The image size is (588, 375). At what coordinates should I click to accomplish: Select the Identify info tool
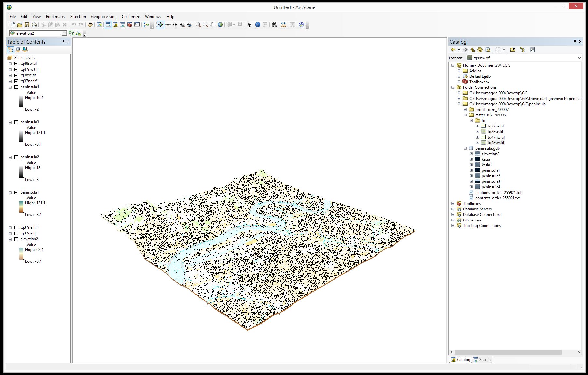[x=258, y=25]
